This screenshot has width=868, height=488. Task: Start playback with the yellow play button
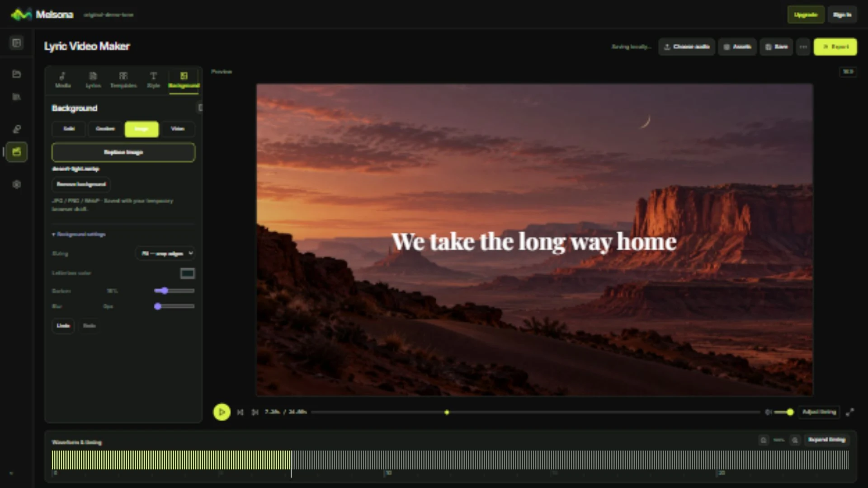point(222,412)
